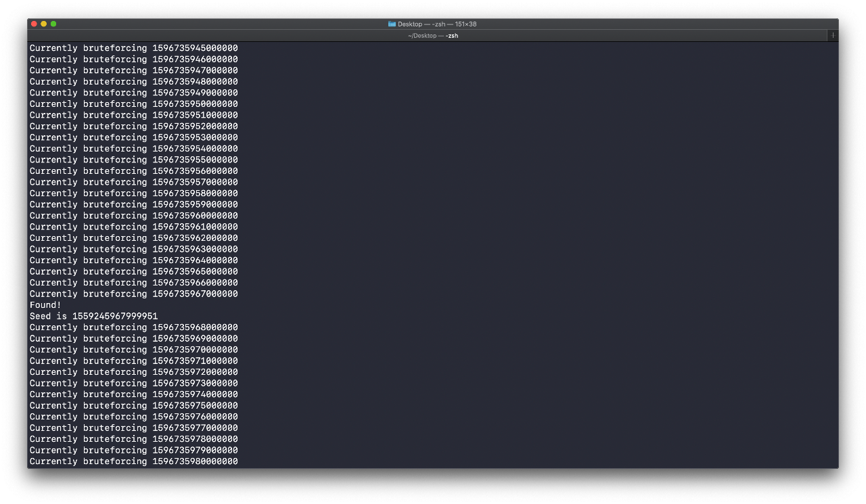Image resolution: width=866 pixels, height=504 pixels.
Task: Click the line reading Found!
Action: point(45,304)
